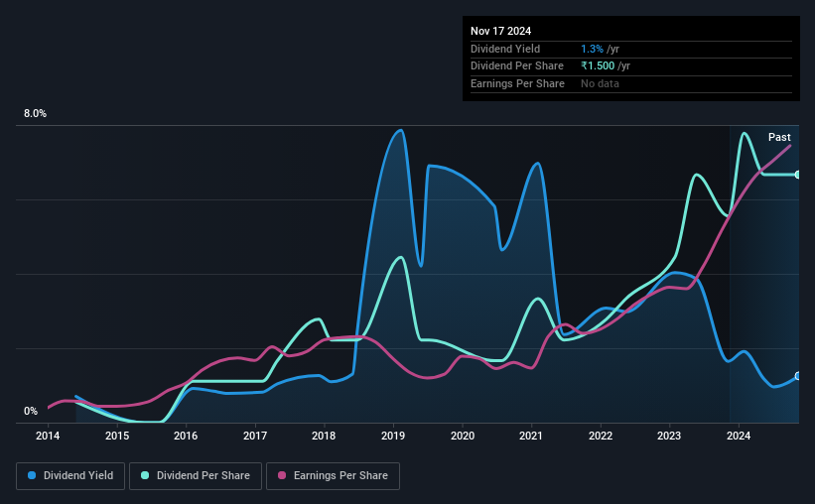Select the 2024 axis label
This screenshot has height=504, width=815.
[x=739, y=436]
